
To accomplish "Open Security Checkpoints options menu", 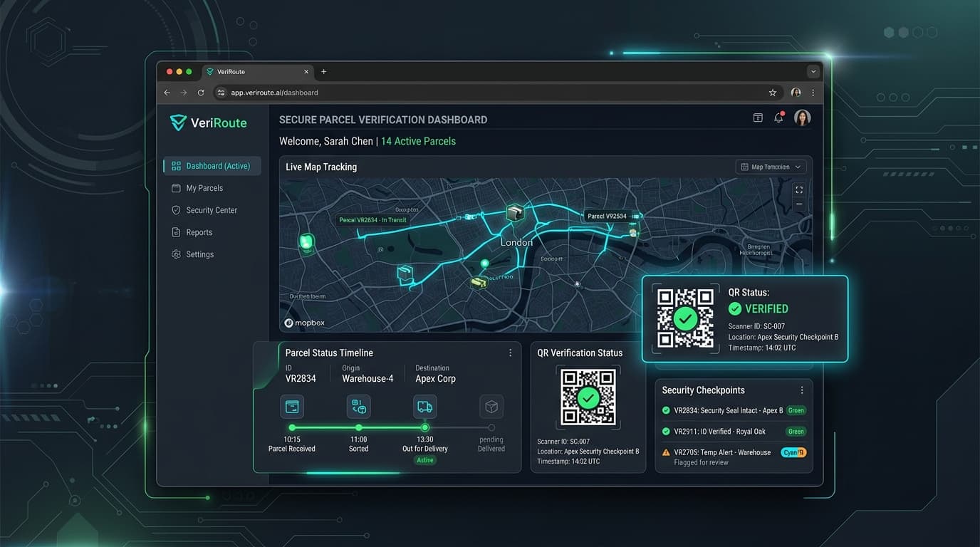I will (x=802, y=390).
